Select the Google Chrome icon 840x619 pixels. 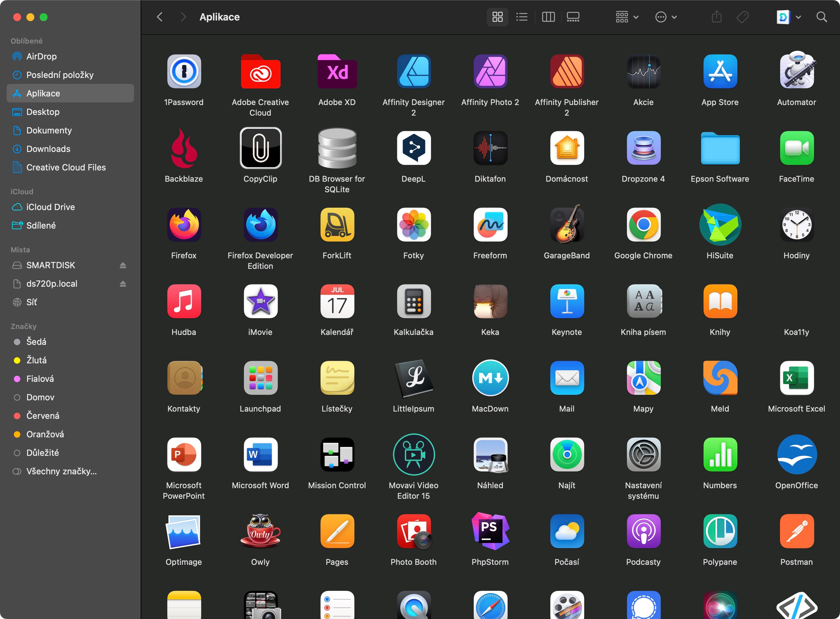644,224
